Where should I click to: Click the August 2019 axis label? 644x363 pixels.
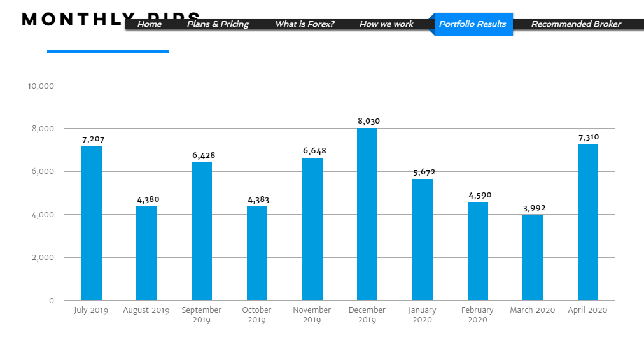coord(146,310)
